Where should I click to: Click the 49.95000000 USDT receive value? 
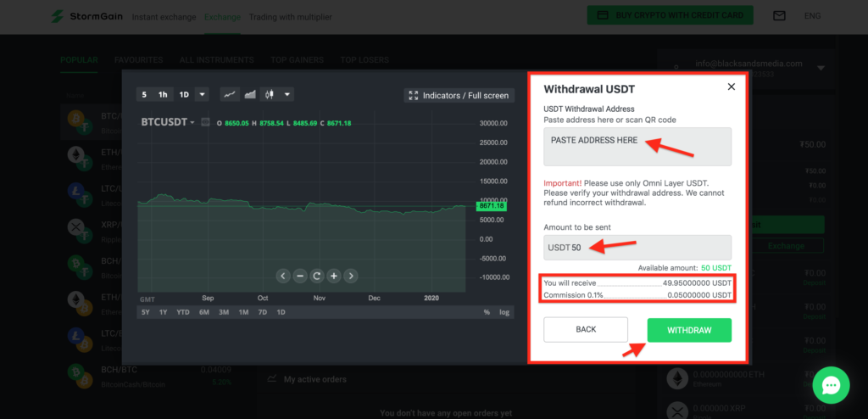tap(697, 283)
